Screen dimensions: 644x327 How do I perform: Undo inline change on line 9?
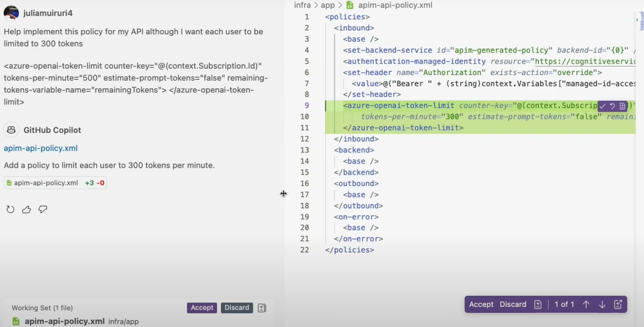(x=612, y=106)
